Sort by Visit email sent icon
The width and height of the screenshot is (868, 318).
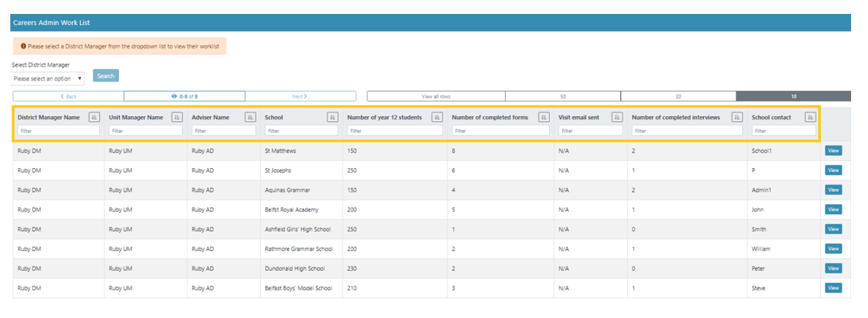pyautogui.click(x=617, y=118)
